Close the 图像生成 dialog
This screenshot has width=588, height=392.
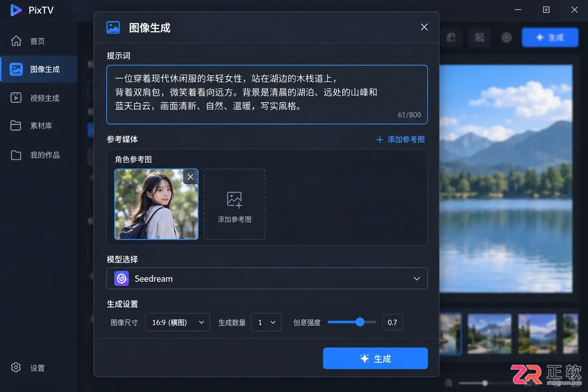[x=424, y=27]
